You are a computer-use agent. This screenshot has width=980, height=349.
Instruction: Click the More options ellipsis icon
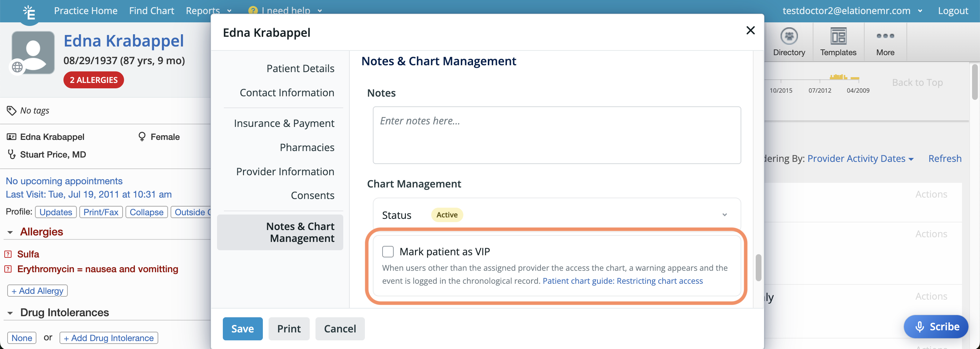(x=885, y=37)
